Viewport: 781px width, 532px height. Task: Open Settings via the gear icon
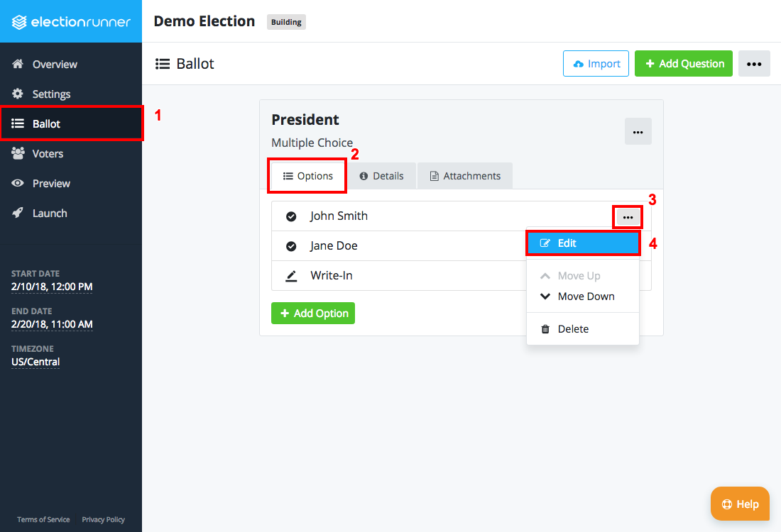[x=18, y=94]
